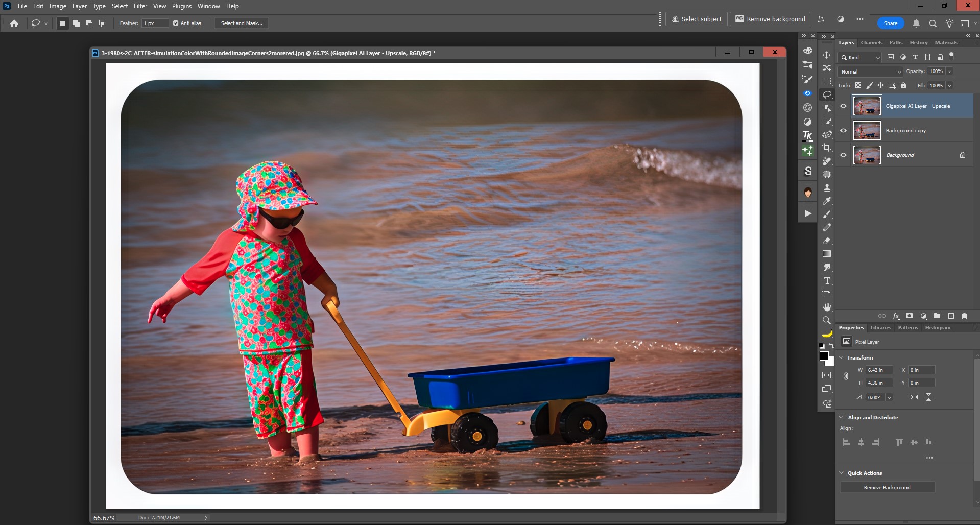Switch to the Channels tab
The image size is (980, 525).
(x=871, y=43)
